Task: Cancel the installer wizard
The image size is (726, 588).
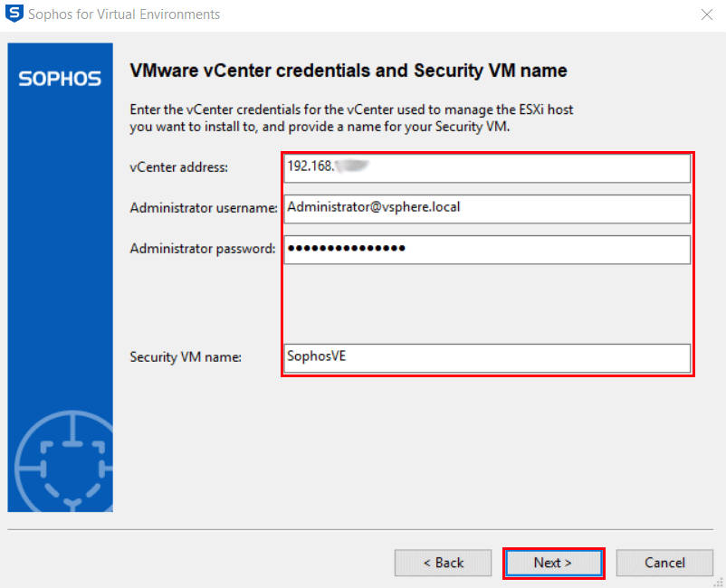Action: click(x=664, y=563)
